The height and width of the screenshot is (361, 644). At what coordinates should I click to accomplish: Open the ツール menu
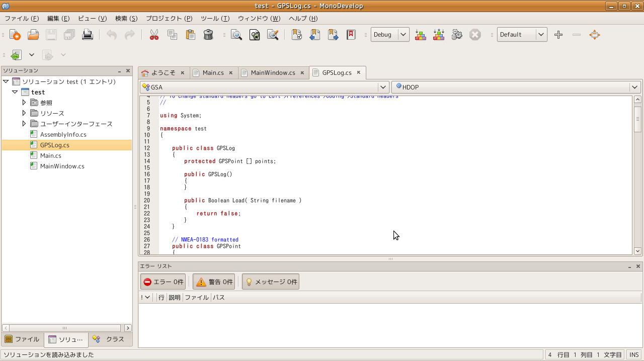click(215, 19)
